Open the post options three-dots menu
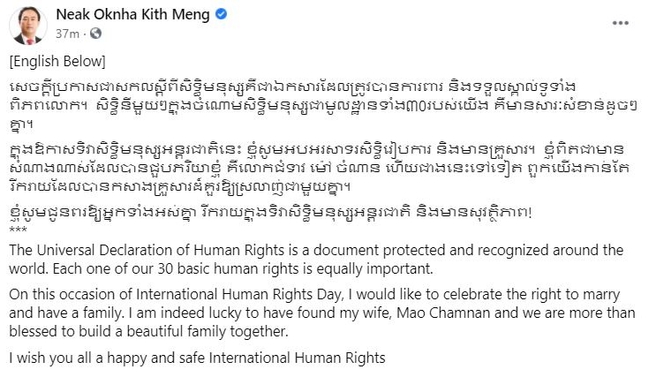This screenshot has height=377, width=650. click(x=620, y=23)
